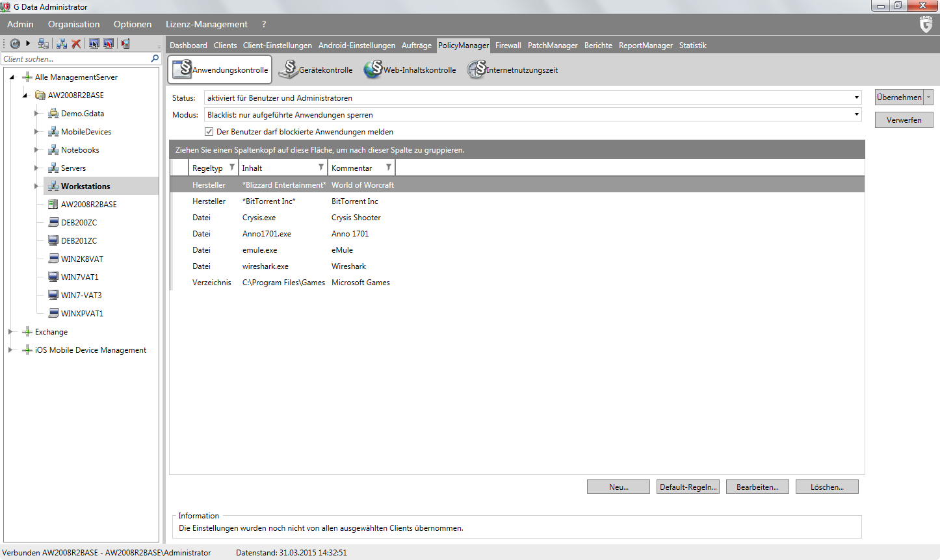Screen dimensions: 940x560
Task: Select the *BitTorrent Inc* rule row
Action: click(x=517, y=201)
